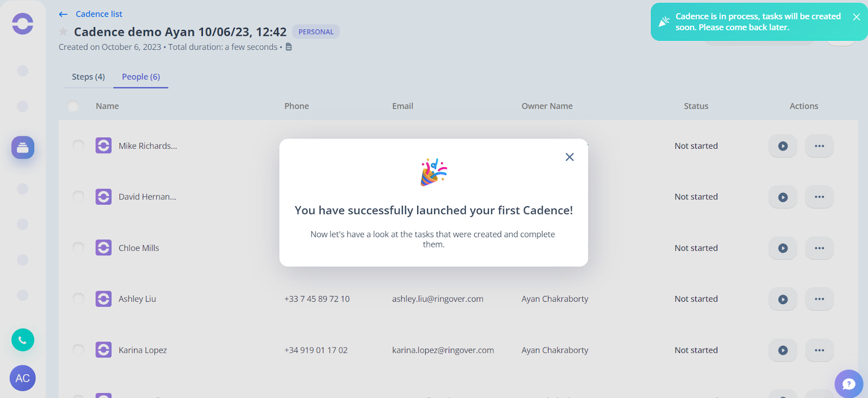Switch to the Steps (4) tab
Image resolution: width=868 pixels, height=398 pixels.
[88, 77]
